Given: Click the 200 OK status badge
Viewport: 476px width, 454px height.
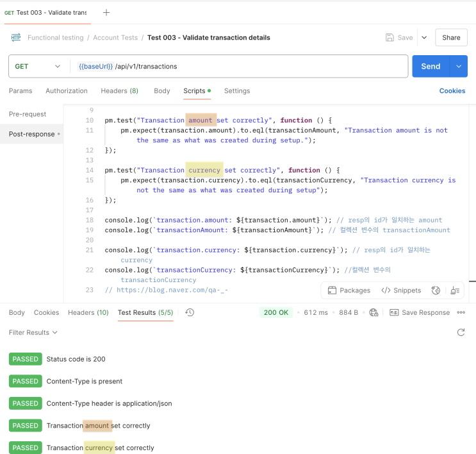Looking at the screenshot, I should click(x=276, y=312).
